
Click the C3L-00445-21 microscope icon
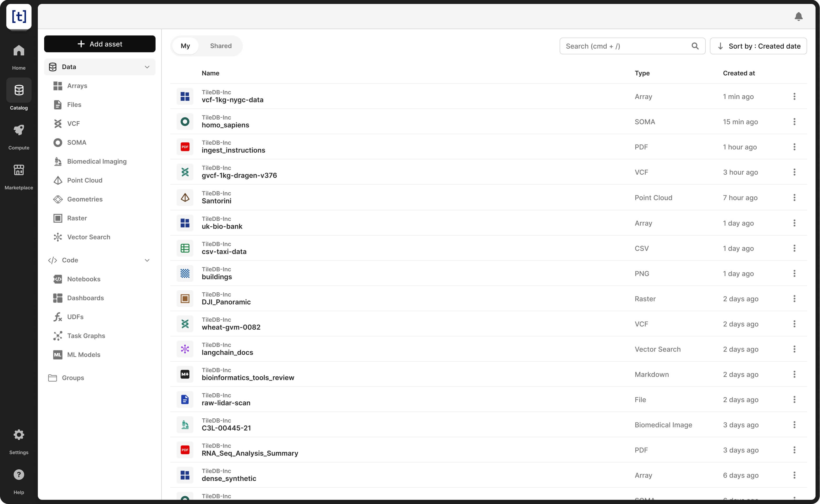[185, 425]
